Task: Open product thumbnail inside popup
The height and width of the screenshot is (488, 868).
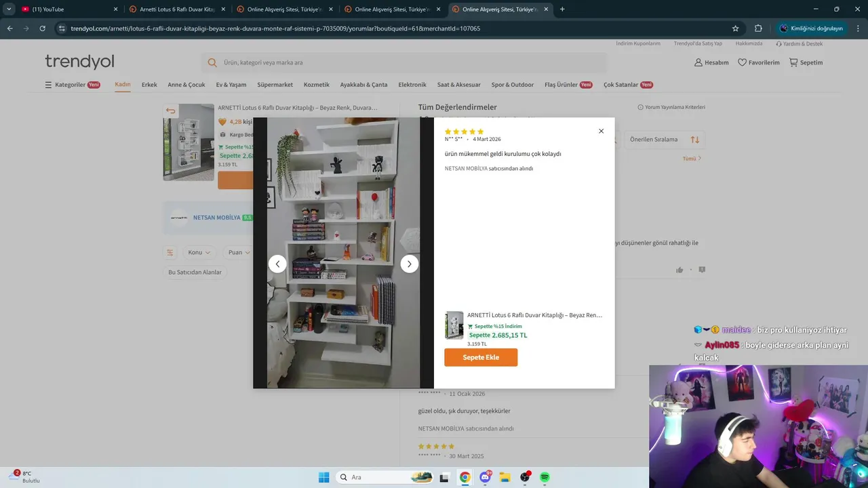Action: (454, 325)
